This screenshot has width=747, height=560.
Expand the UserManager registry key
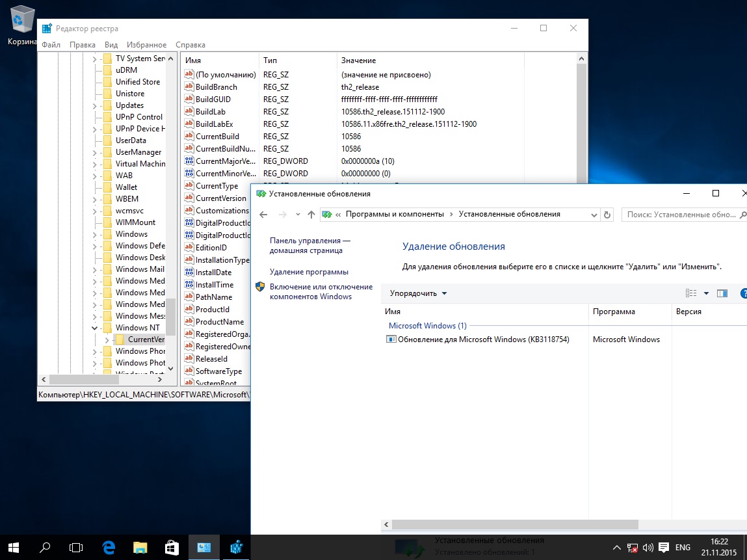coord(94,152)
